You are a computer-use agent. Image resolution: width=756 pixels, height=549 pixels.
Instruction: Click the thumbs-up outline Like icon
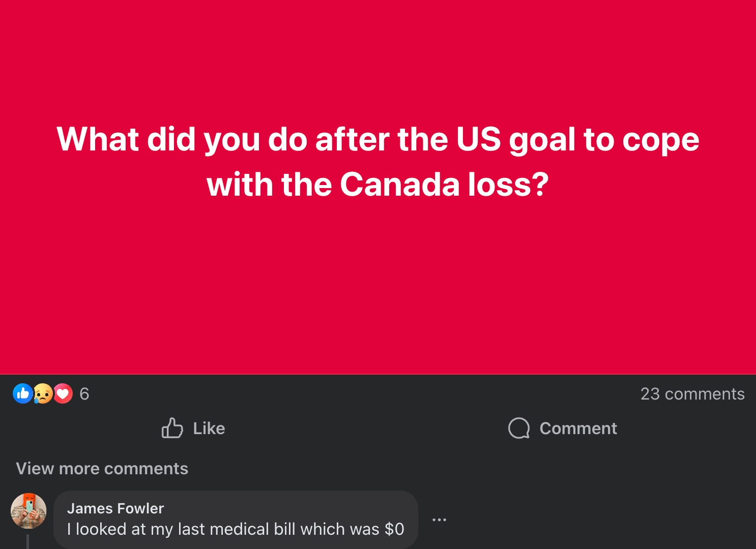(x=173, y=429)
